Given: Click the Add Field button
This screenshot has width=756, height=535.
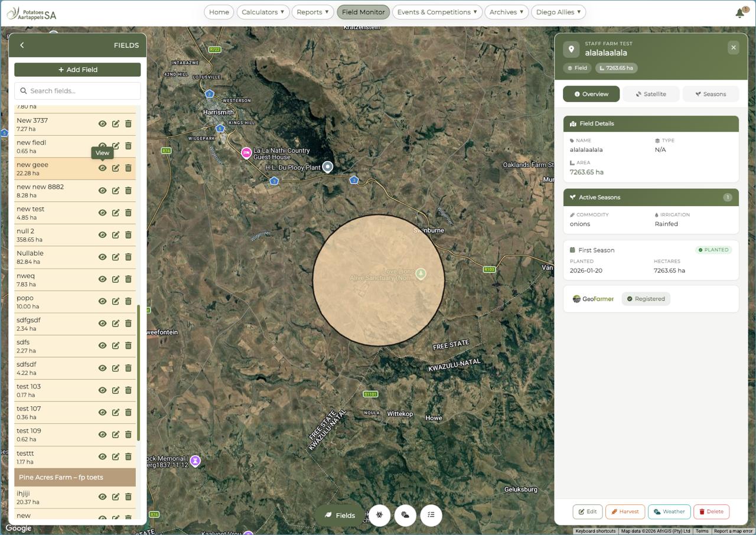Looking at the screenshot, I should pos(77,70).
